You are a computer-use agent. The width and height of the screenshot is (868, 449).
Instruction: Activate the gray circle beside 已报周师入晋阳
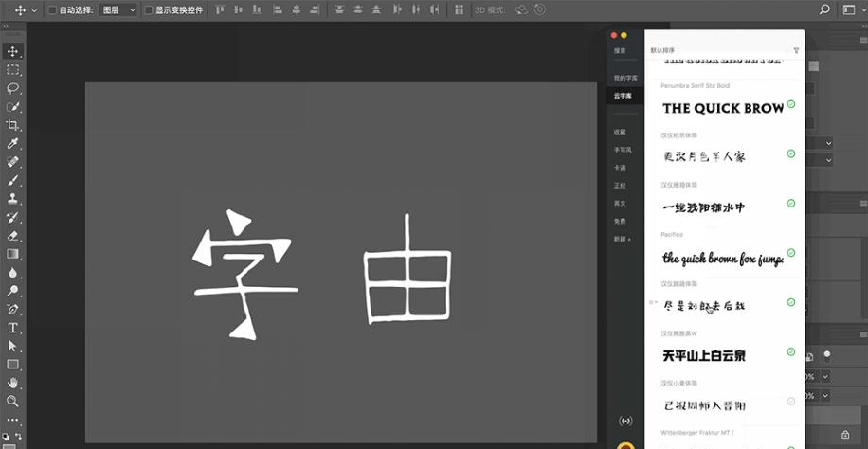(x=791, y=402)
